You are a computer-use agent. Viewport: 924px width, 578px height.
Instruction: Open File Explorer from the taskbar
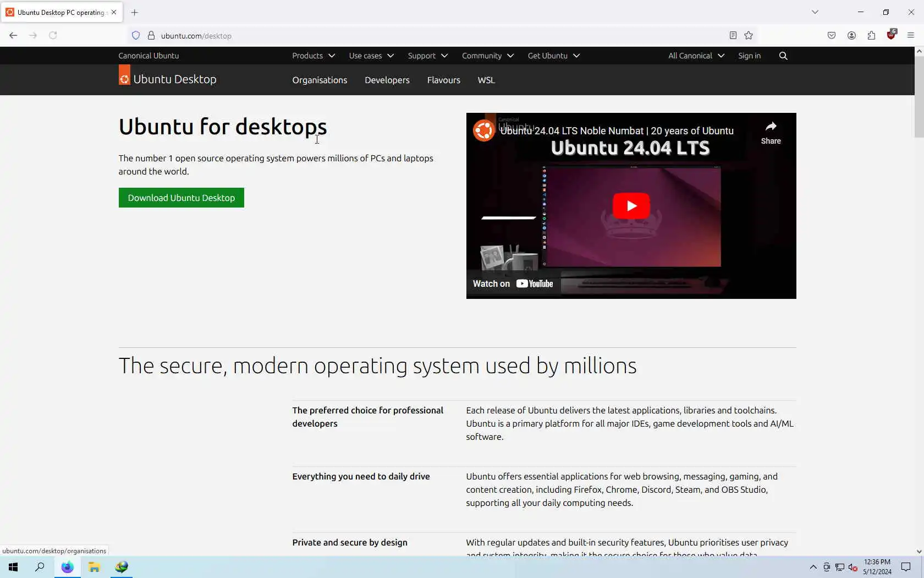tap(94, 567)
